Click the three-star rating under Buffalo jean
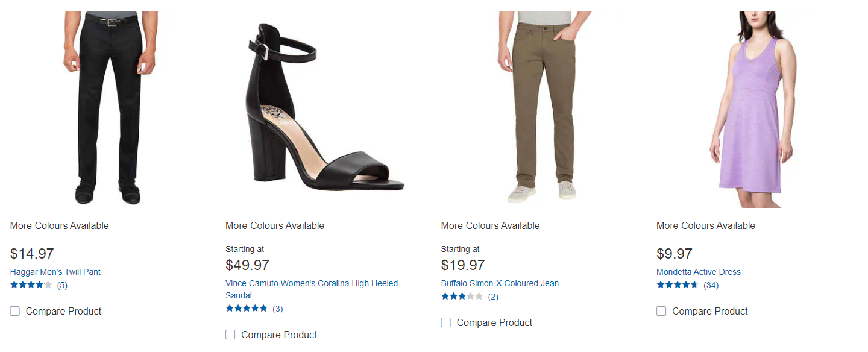This screenshot has height=352, width=868. pyautogui.click(x=462, y=297)
